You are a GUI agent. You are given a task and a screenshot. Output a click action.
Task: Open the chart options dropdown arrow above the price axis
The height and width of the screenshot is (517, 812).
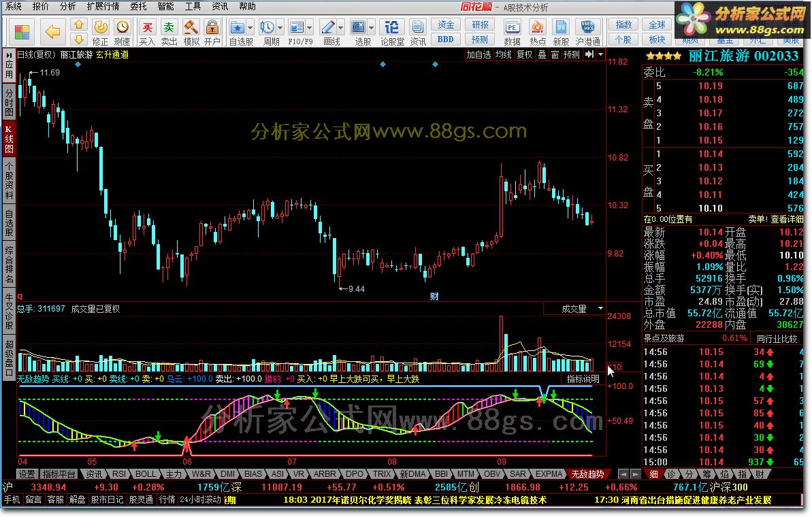click(x=601, y=54)
